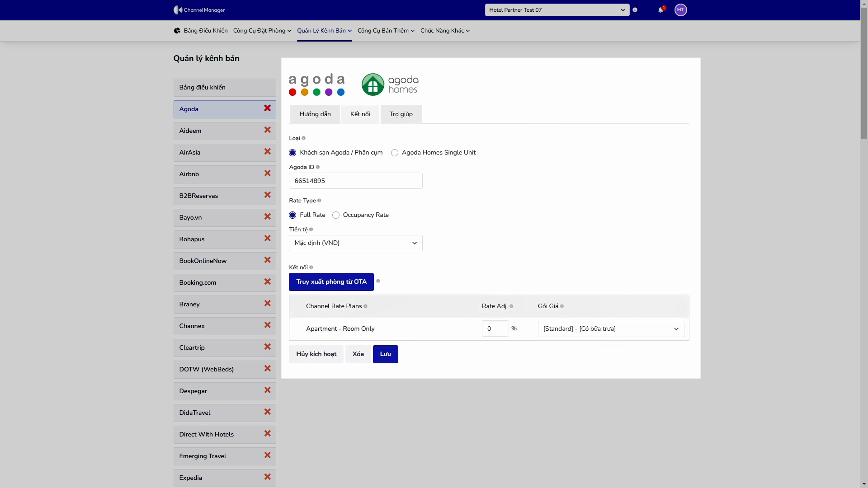
Task: Click the help icon next to Agoda ID
Action: coord(318,167)
